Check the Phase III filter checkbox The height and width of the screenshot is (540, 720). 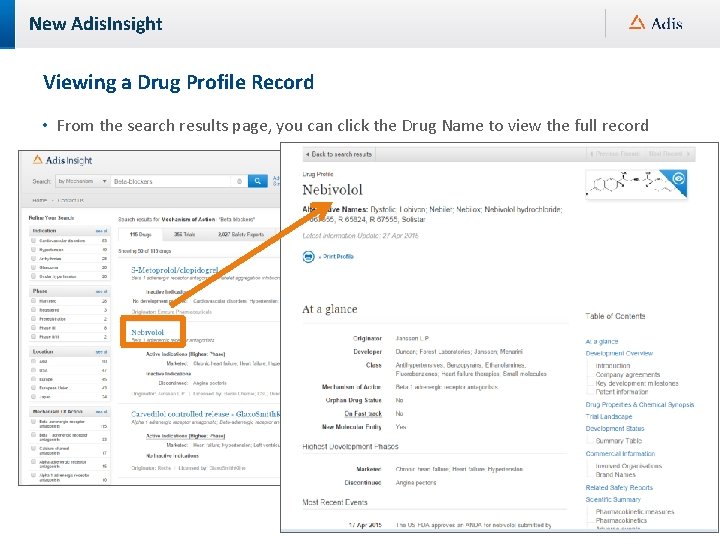(33, 327)
